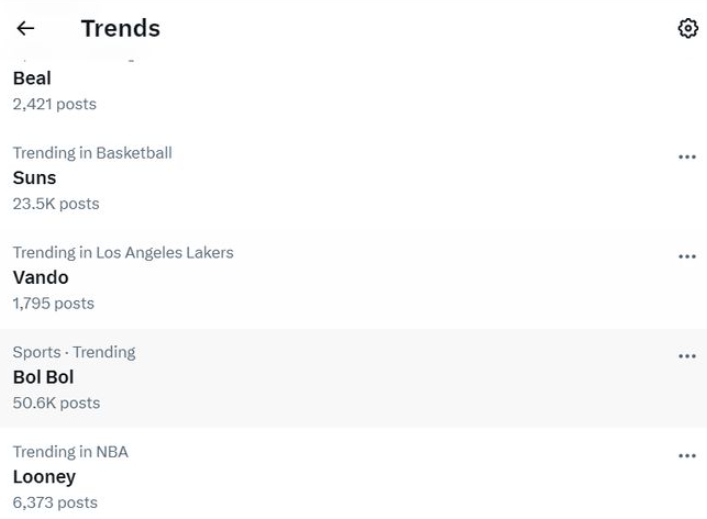707x519 pixels.
Task: Open the Suns trending topic
Action: tap(34, 178)
